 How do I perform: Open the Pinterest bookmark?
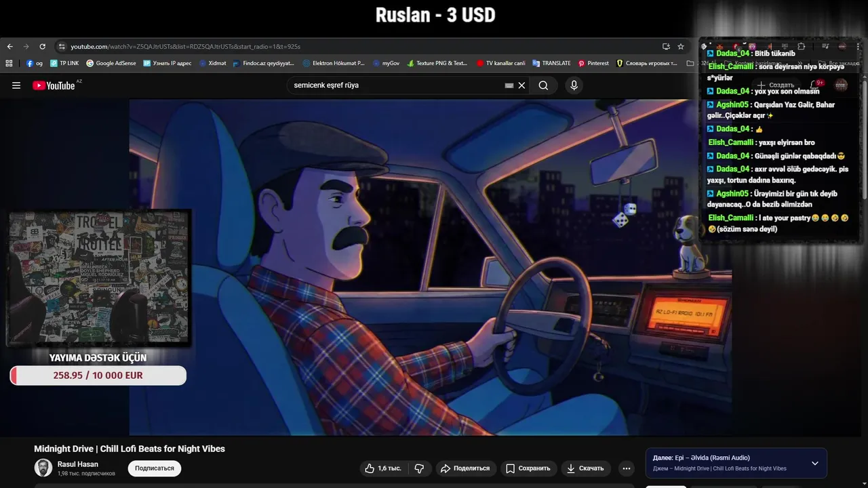tap(593, 63)
